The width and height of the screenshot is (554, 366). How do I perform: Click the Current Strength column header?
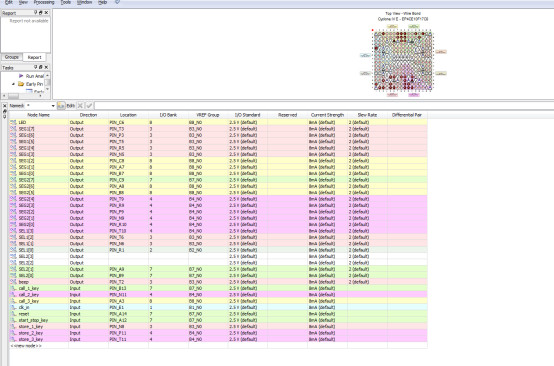[x=327, y=115]
